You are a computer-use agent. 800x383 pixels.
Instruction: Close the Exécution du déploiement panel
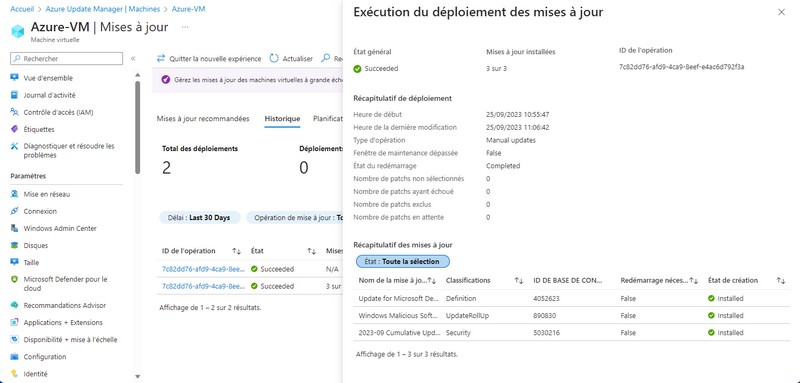coord(781,12)
